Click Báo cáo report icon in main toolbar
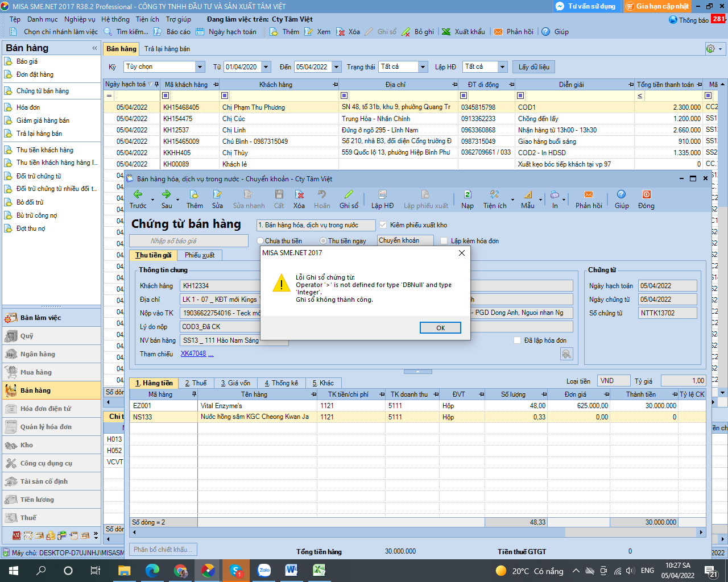The image size is (728, 582). click(158, 32)
